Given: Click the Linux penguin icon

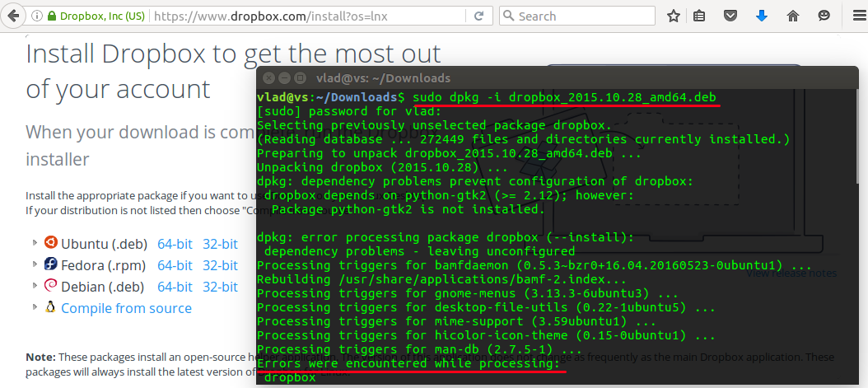Looking at the screenshot, I should pyautogui.click(x=51, y=306).
